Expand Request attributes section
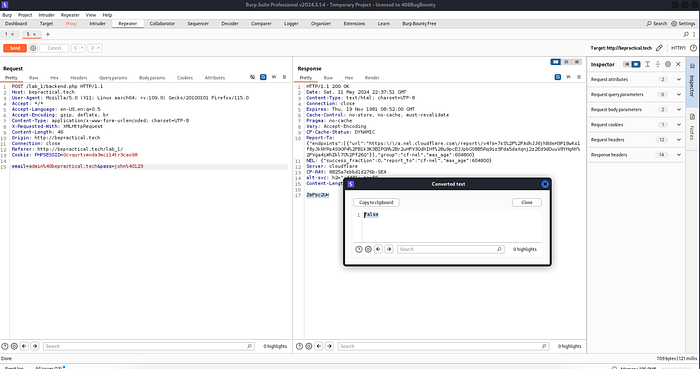This screenshot has width=700, height=369. (636, 79)
